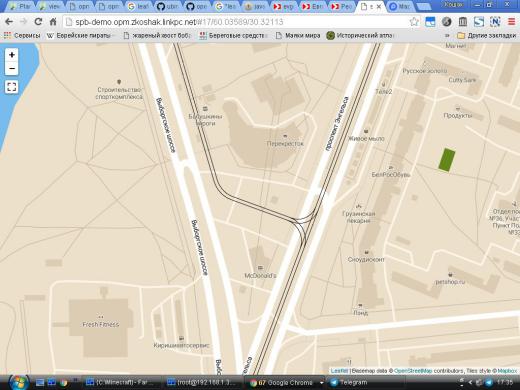Switch to the first GitHub tab
520x390 pixels.
click(x=167, y=6)
